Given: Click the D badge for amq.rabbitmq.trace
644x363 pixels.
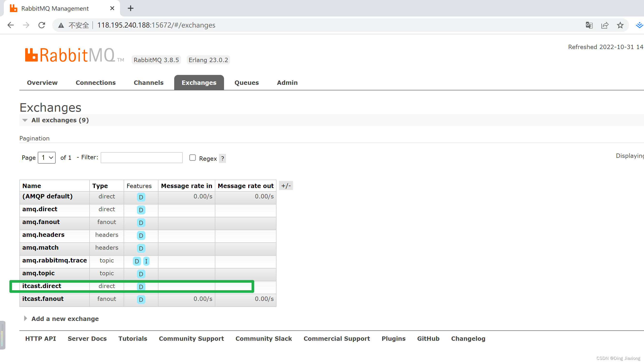Looking at the screenshot, I should pos(137,261).
